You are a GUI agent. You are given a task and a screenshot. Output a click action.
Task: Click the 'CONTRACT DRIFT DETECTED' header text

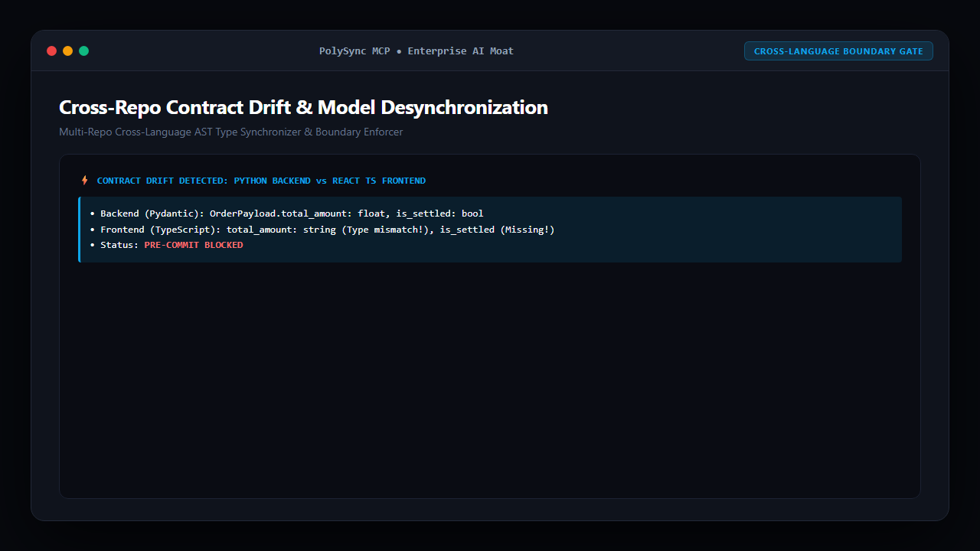261,181
